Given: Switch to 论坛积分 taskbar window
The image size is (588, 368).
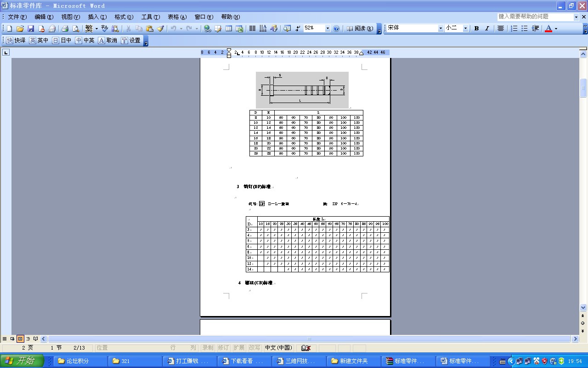Looking at the screenshot, I should coord(80,361).
